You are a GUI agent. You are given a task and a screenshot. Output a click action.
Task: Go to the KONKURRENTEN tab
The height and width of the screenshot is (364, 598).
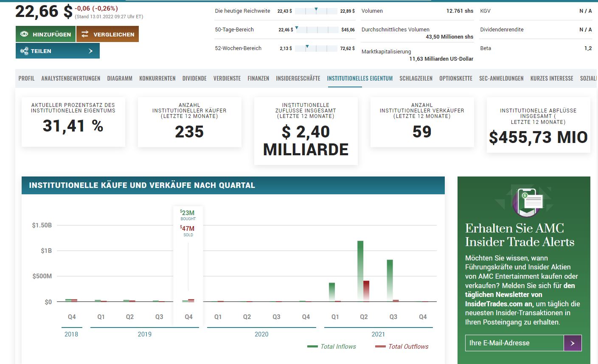[x=157, y=78]
